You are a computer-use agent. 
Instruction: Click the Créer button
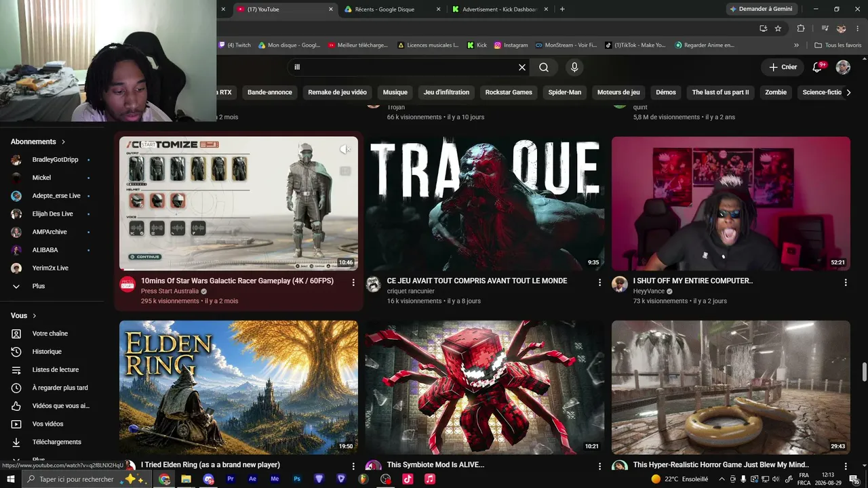coord(783,67)
